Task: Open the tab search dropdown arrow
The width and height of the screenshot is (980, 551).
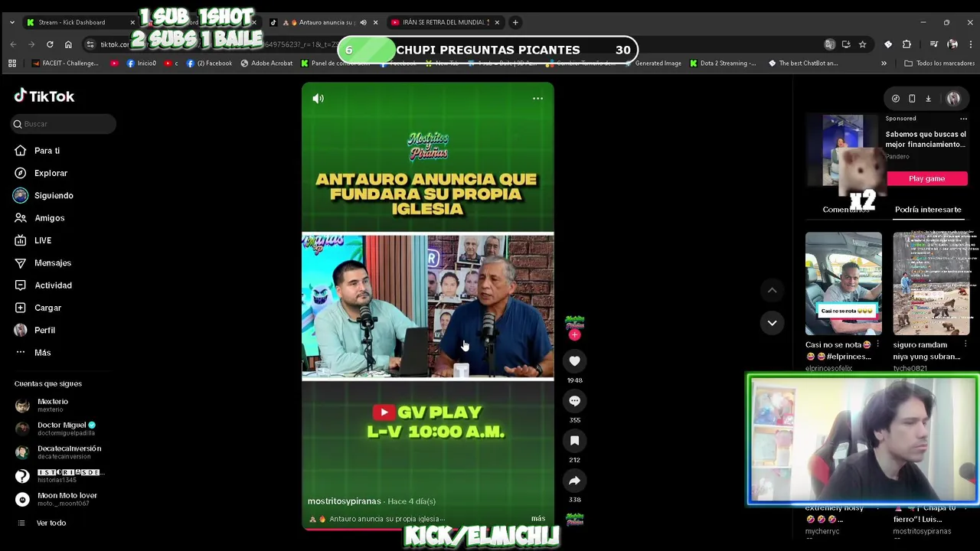Action: pos(11,22)
